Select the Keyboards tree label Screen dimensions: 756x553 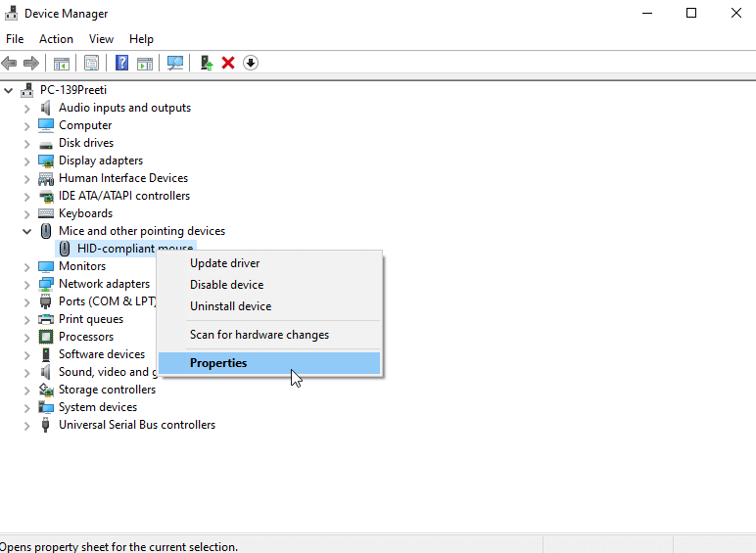(x=86, y=213)
